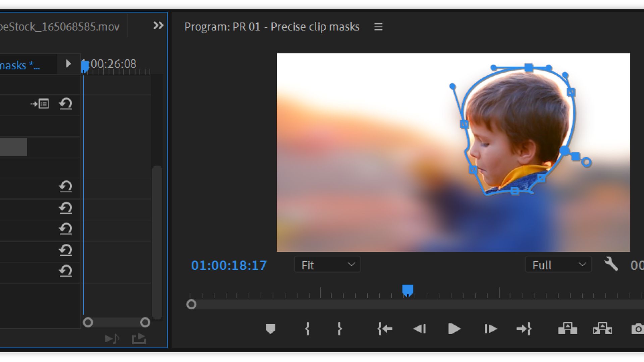
Task: Click the Program monitor blue playhead marker
Action: 408,290
